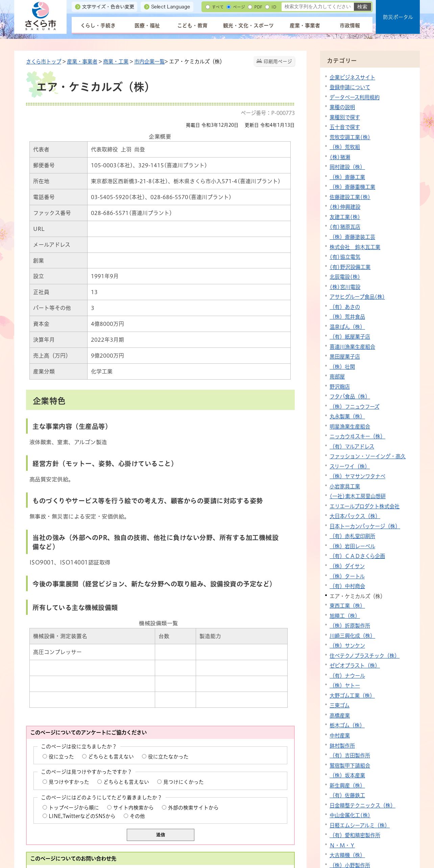Open ニッカウヰスキー（株） link
The height and width of the screenshot is (868, 434).
[357, 436]
